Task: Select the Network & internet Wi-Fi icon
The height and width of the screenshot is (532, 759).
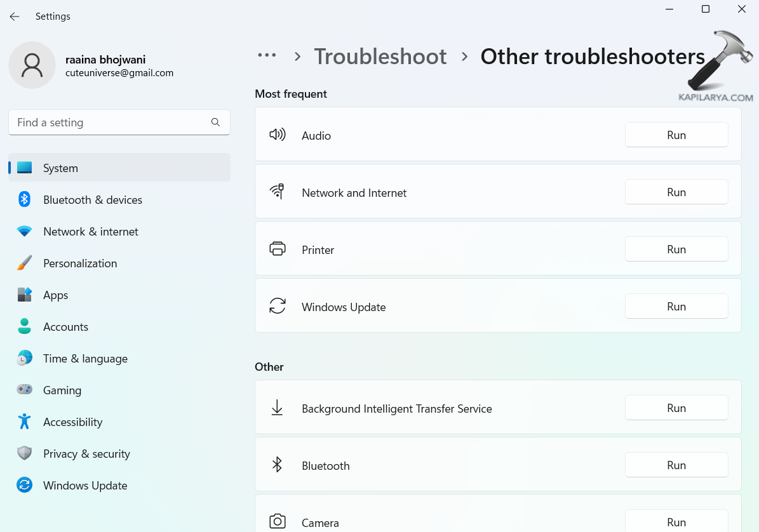Action: tap(24, 232)
